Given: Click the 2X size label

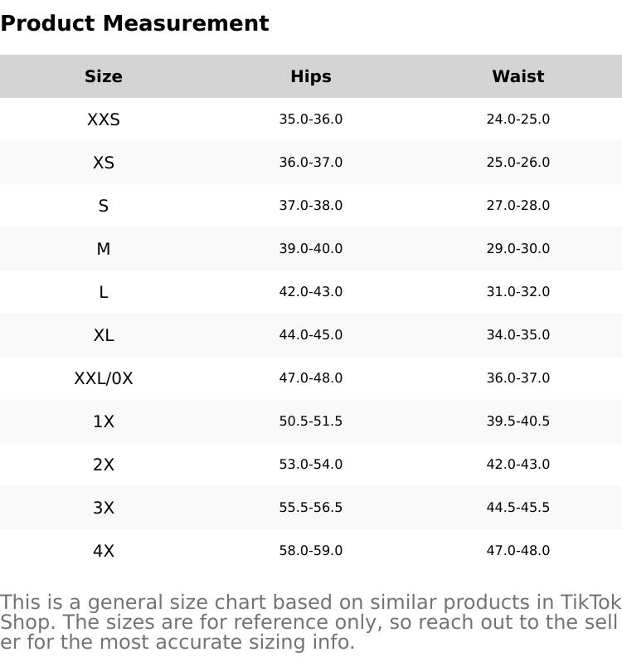Looking at the screenshot, I should point(104,465).
